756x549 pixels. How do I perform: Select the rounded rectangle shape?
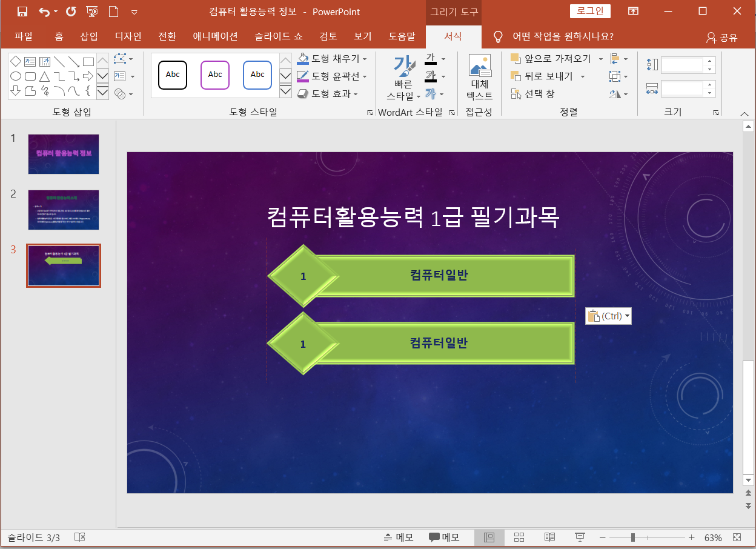click(30, 76)
